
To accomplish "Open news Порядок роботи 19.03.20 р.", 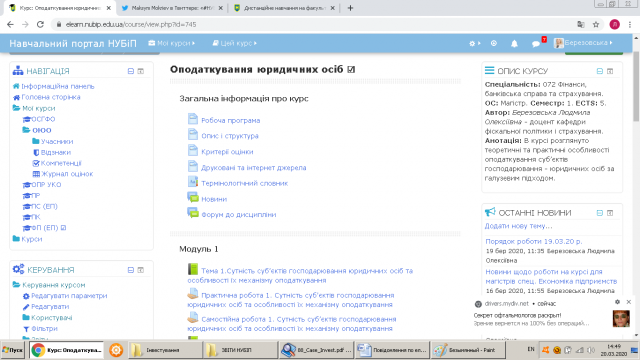I will coord(534,241).
